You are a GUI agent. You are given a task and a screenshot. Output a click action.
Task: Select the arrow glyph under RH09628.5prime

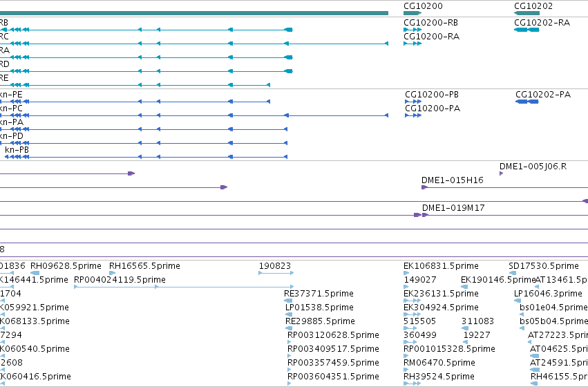click(x=35, y=273)
